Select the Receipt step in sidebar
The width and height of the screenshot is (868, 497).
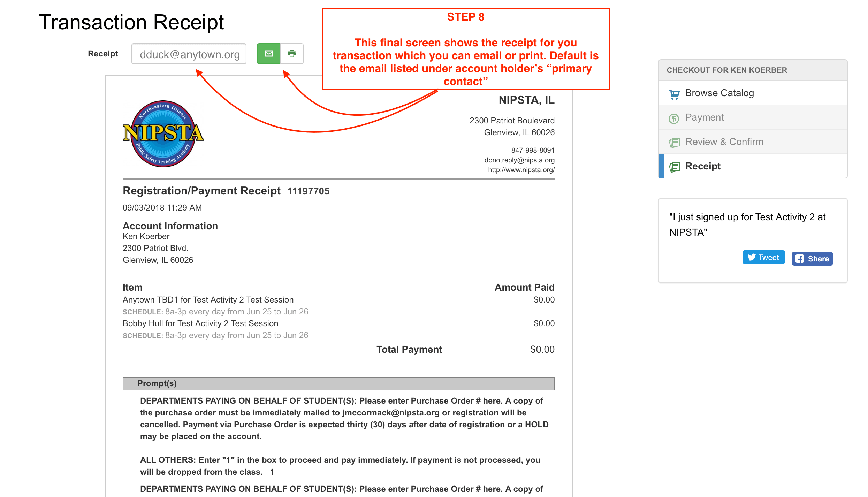click(703, 166)
